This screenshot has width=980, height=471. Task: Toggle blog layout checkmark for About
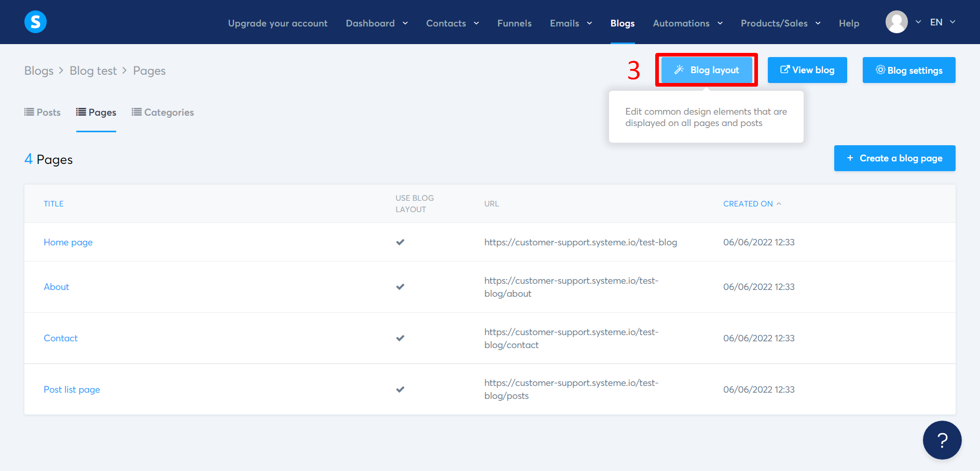click(x=400, y=286)
